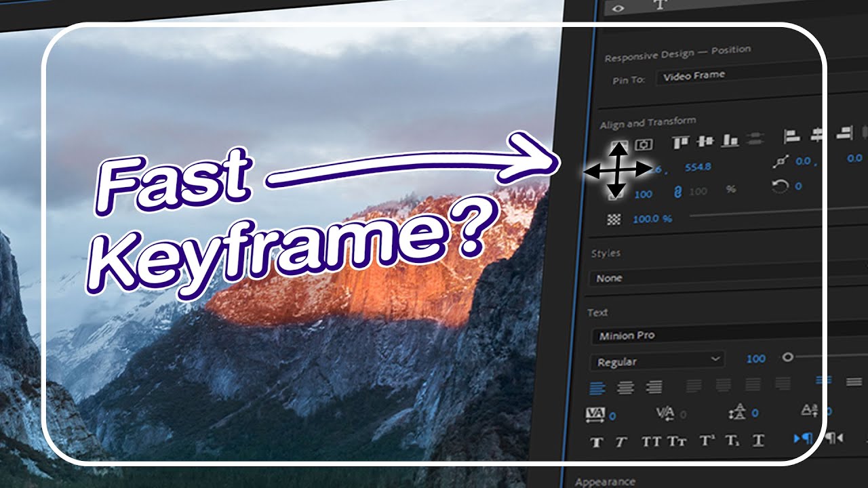Click the Styles section heading

(606, 253)
